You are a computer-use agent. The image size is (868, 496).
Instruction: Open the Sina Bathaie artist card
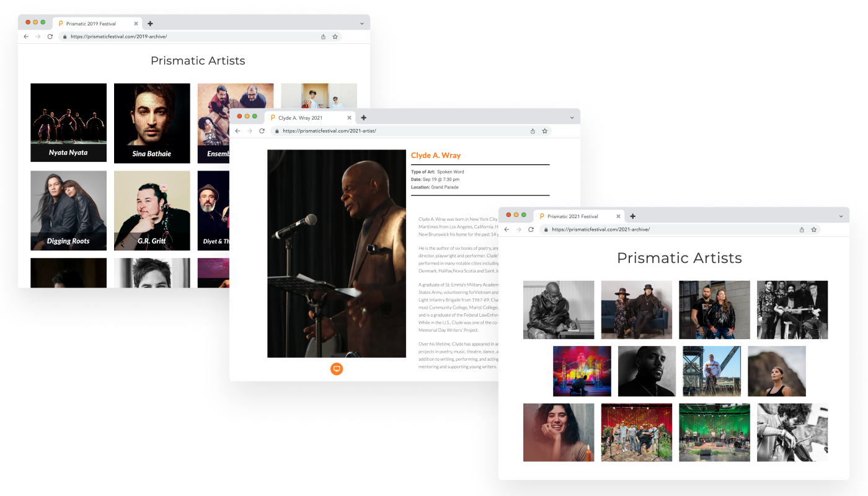click(152, 123)
